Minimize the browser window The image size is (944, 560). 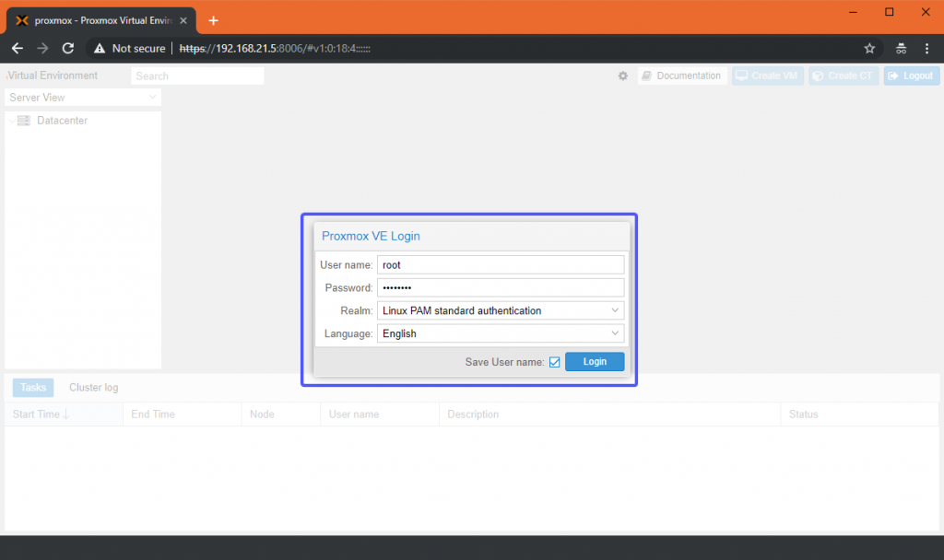click(853, 12)
